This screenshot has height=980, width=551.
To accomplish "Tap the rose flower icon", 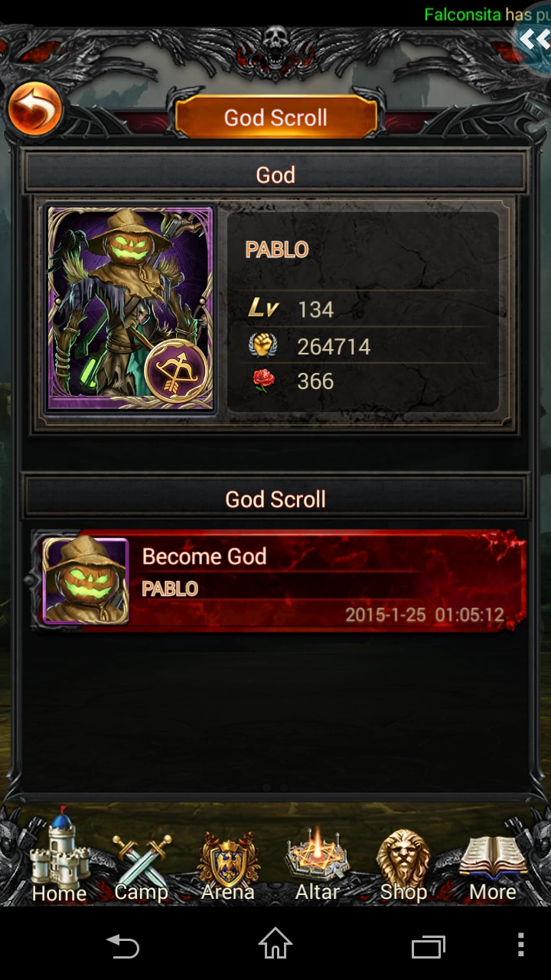I will (x=263, y=381).
